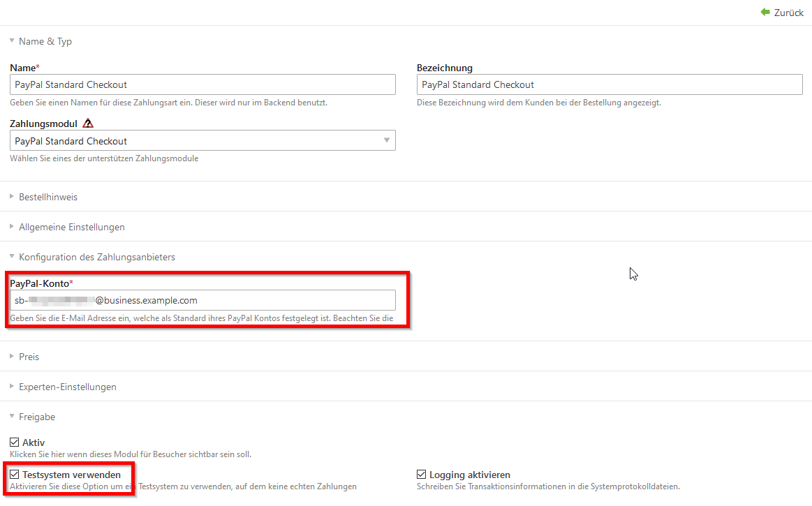Click into the Name input field
The image size is (812, 506).
(202, 84)
